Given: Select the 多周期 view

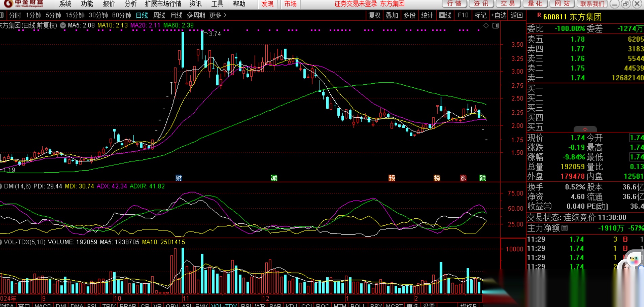Looking at the screenshot, I should tap(196, 15).
